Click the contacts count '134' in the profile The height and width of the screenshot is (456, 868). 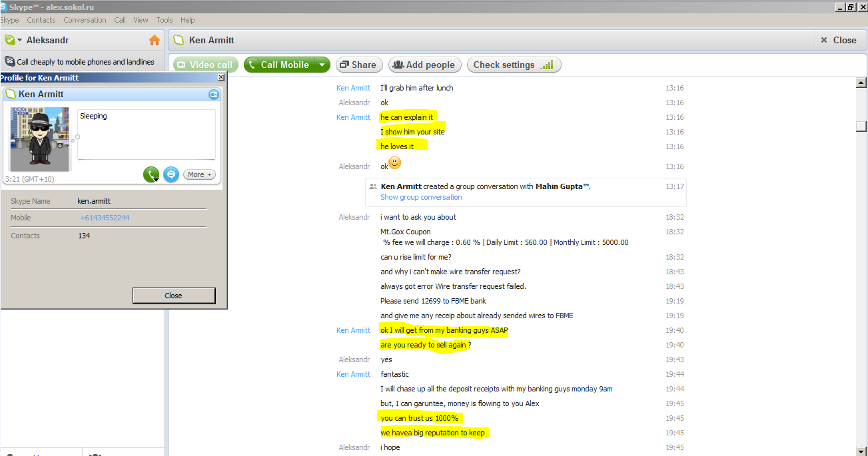click(x=84, y=236)
